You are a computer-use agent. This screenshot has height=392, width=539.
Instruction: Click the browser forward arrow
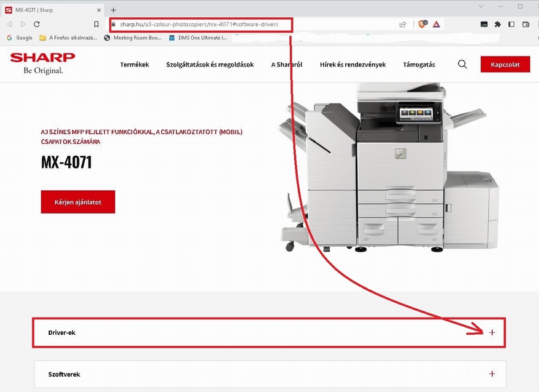click(x=23, y=24)
